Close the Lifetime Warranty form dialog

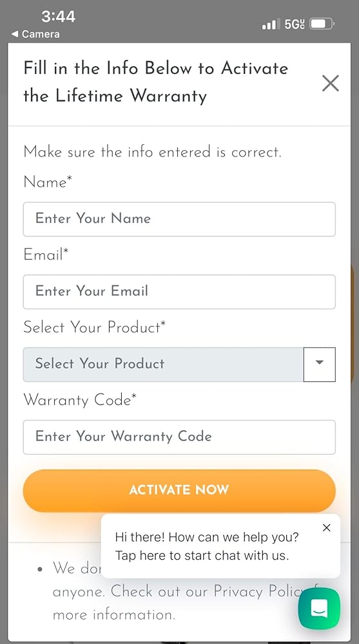click(x=331, y=83)
